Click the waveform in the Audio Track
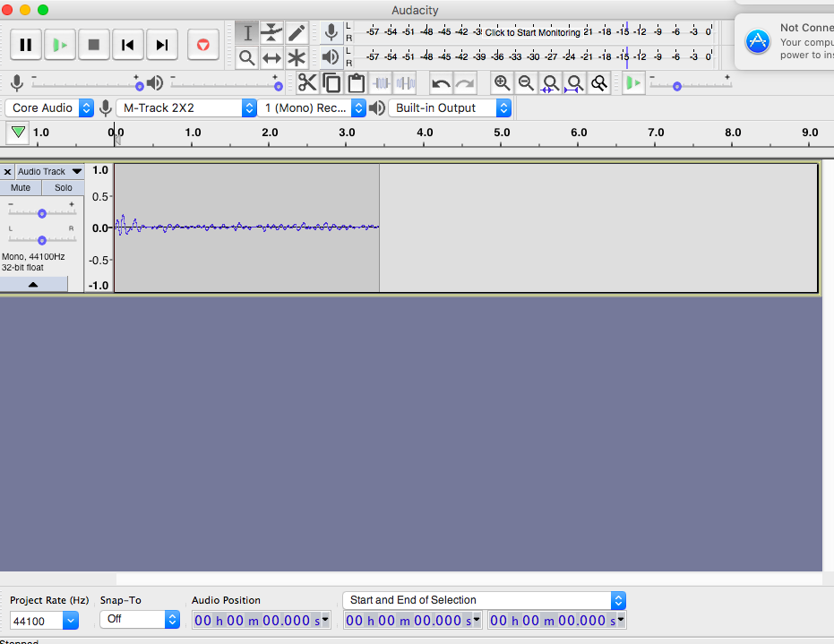Image resolution: width=834 pixels, height=644 pixels. click(x=246, y=228)
